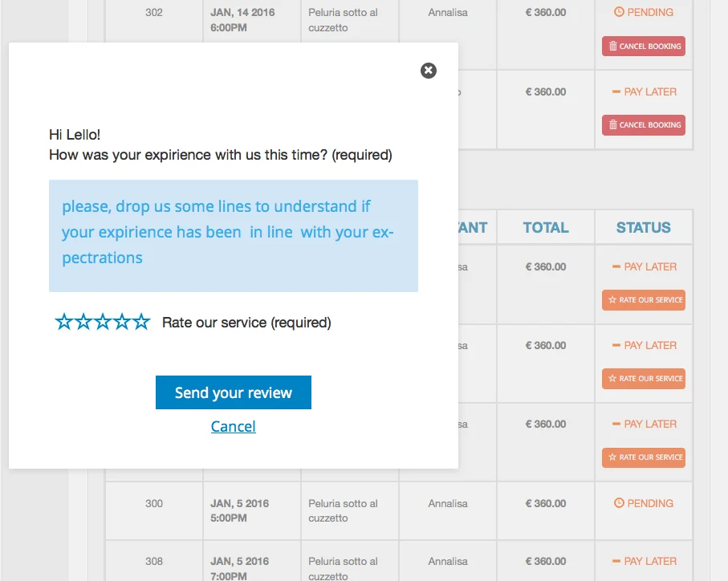Click the star icon inside a RATE OUR SERVICE button
Screen dimensions: 728x581
[611, 300]
